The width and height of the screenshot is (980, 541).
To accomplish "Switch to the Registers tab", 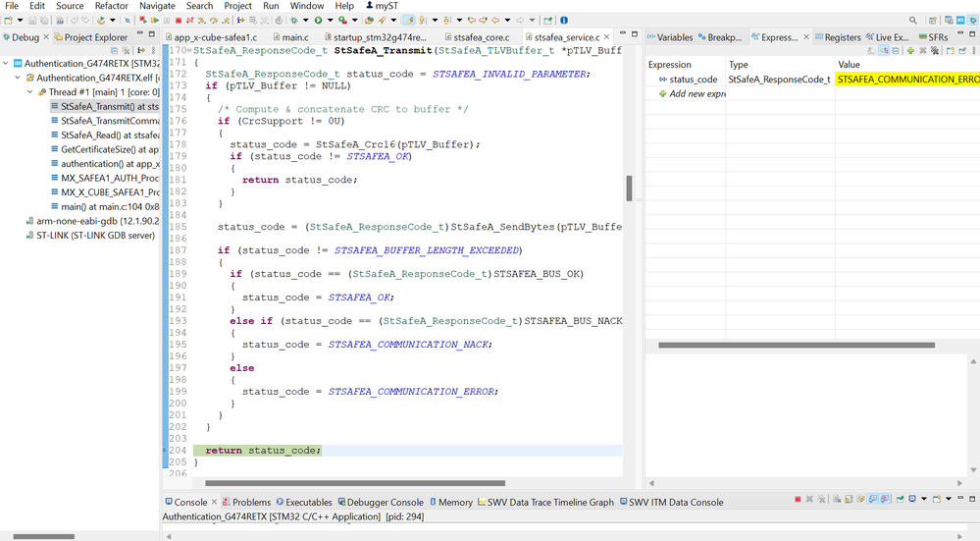I will coord(842,37).
